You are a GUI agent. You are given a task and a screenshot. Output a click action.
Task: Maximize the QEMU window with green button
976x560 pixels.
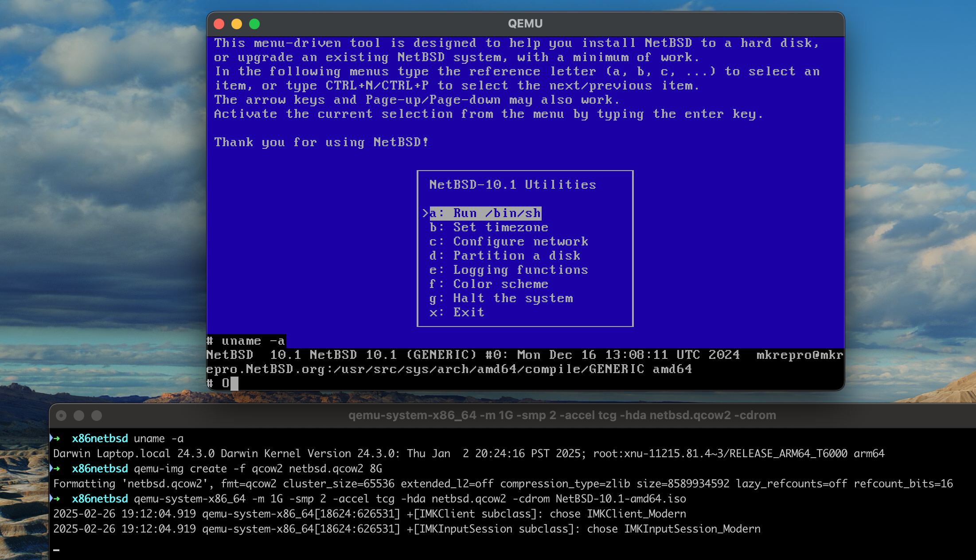pos(254,24)
